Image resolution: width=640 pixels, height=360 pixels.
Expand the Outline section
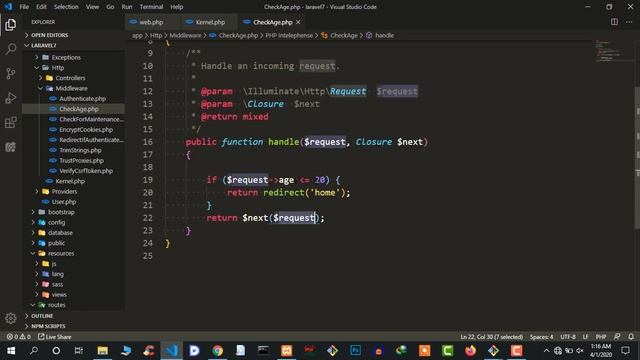(x=42, y=316)
